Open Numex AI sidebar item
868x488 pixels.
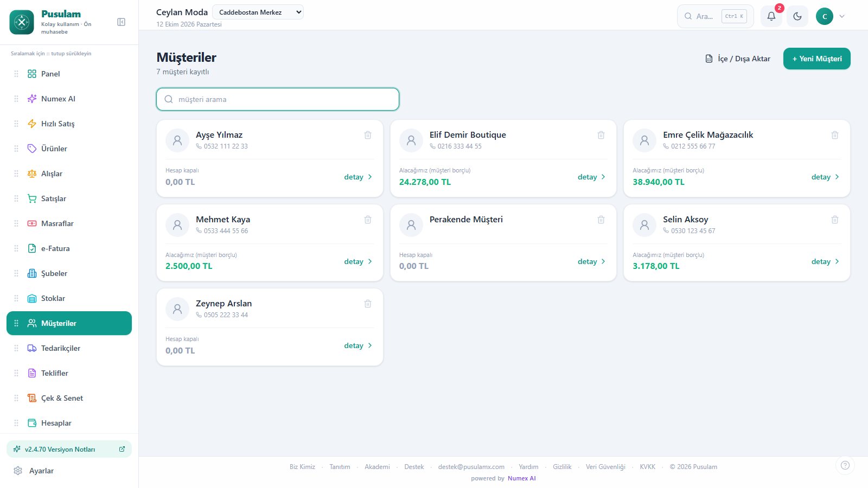point(69,99)
